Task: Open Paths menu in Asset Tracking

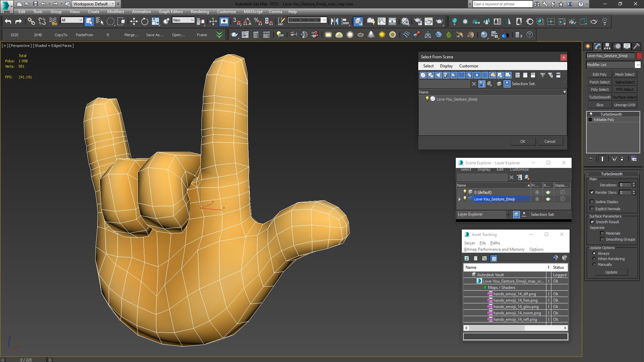Action: click(495, 243)
